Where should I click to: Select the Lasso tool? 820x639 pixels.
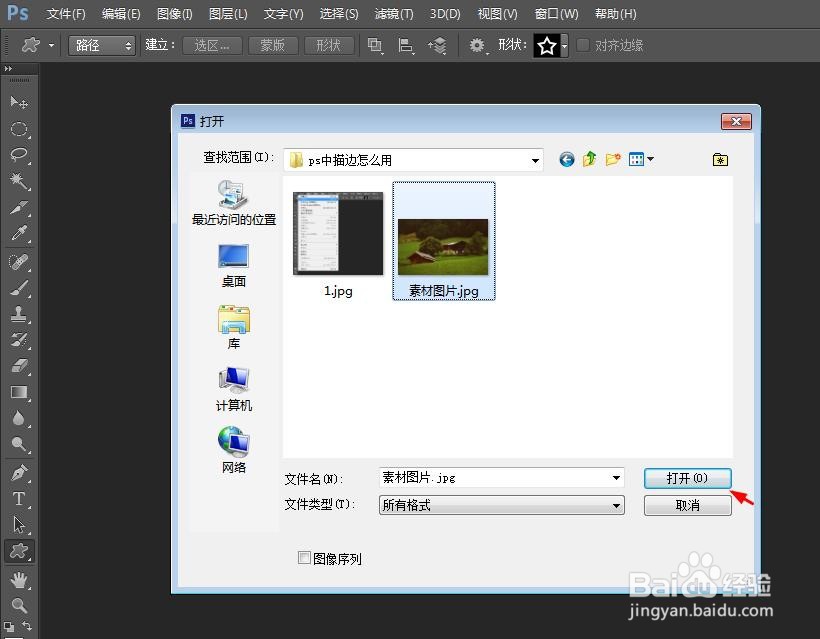pos(19,155)
